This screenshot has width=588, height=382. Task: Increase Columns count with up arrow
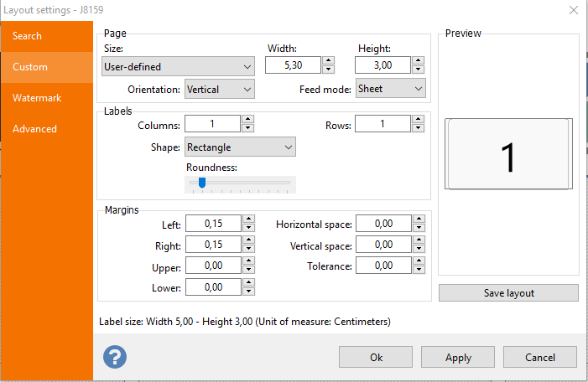[248, 119]
